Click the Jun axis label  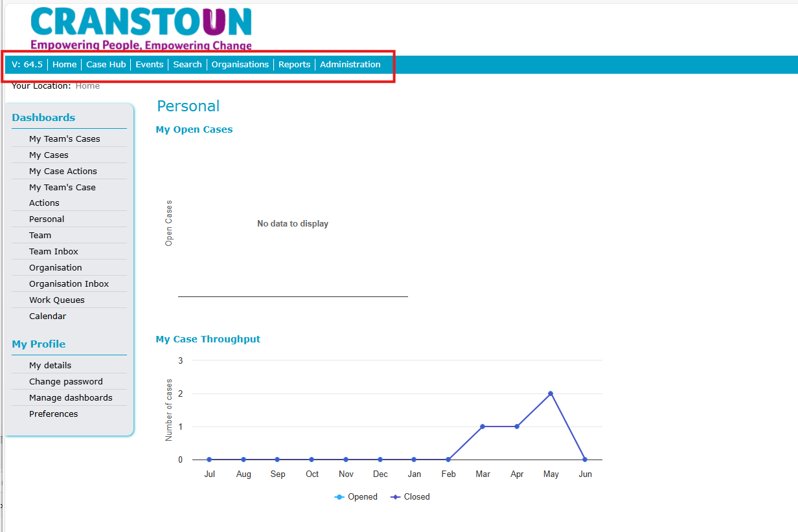click(x=585, y=474)
